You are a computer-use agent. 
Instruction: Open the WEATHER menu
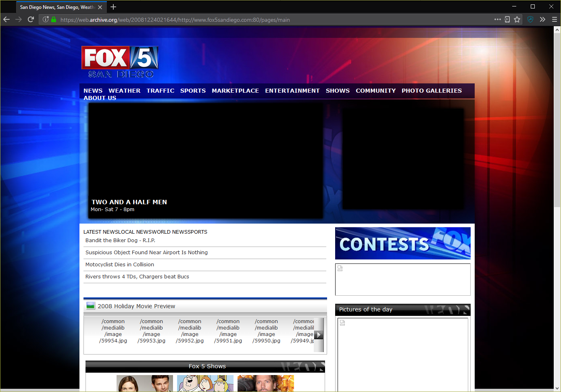tap(125, 91)
